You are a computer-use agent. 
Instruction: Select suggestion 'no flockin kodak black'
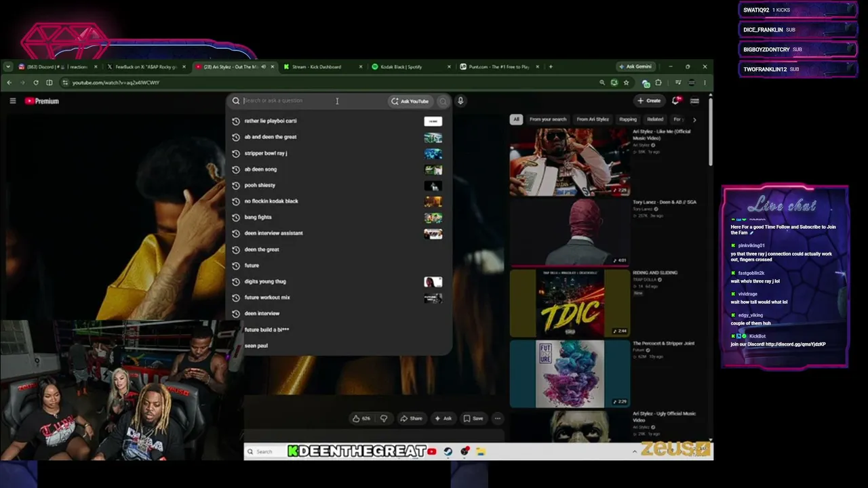339,201
